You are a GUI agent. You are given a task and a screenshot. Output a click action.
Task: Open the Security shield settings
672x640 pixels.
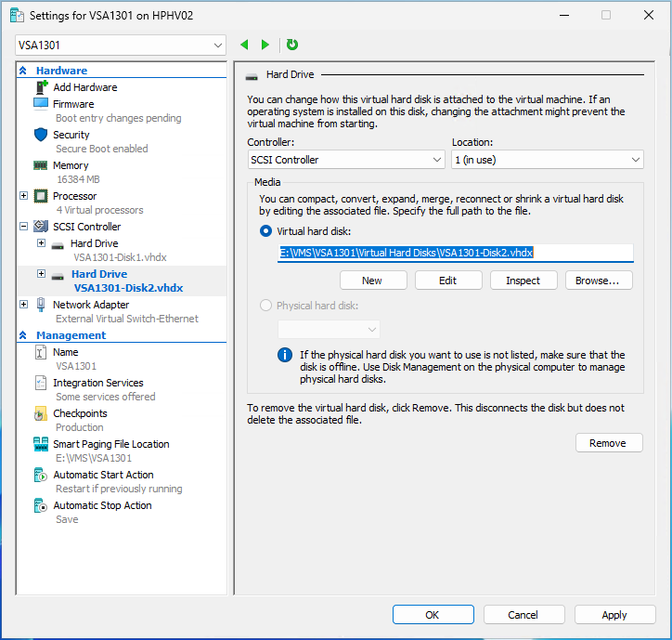coord(41,135)
